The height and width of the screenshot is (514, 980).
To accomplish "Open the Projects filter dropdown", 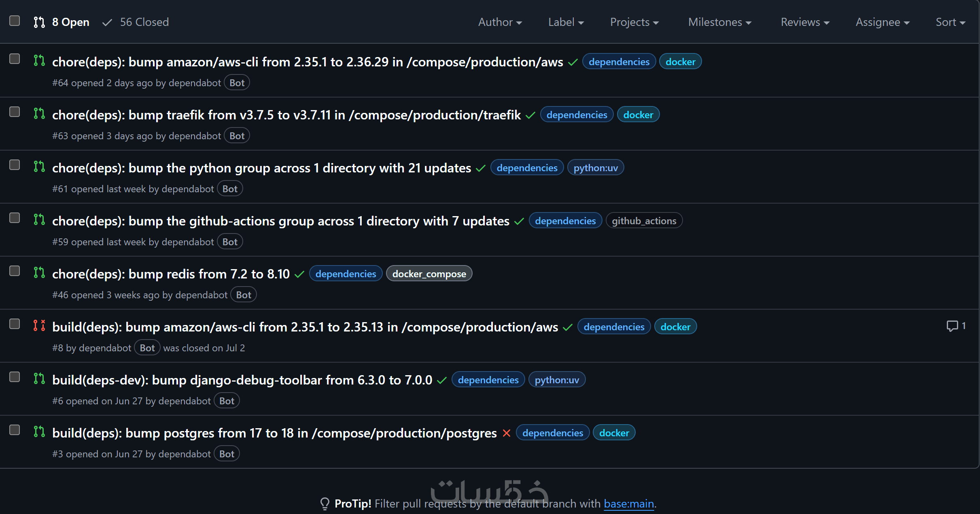I will [x=634, y=22].
